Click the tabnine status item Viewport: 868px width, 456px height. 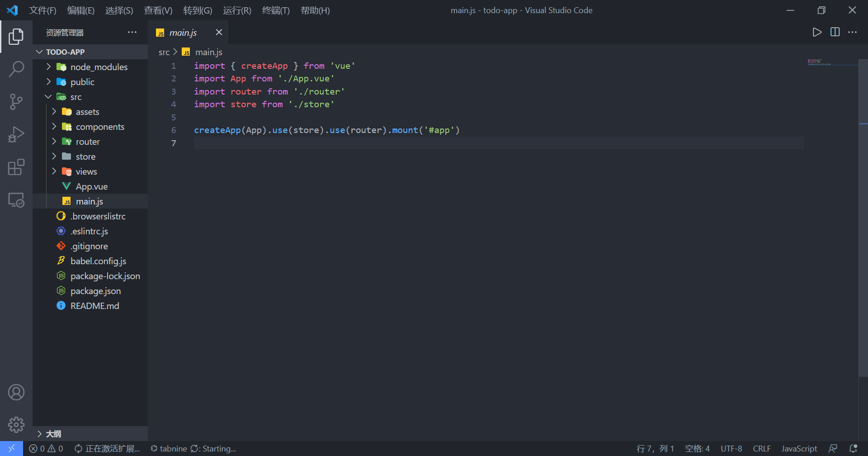coord(193,448)
